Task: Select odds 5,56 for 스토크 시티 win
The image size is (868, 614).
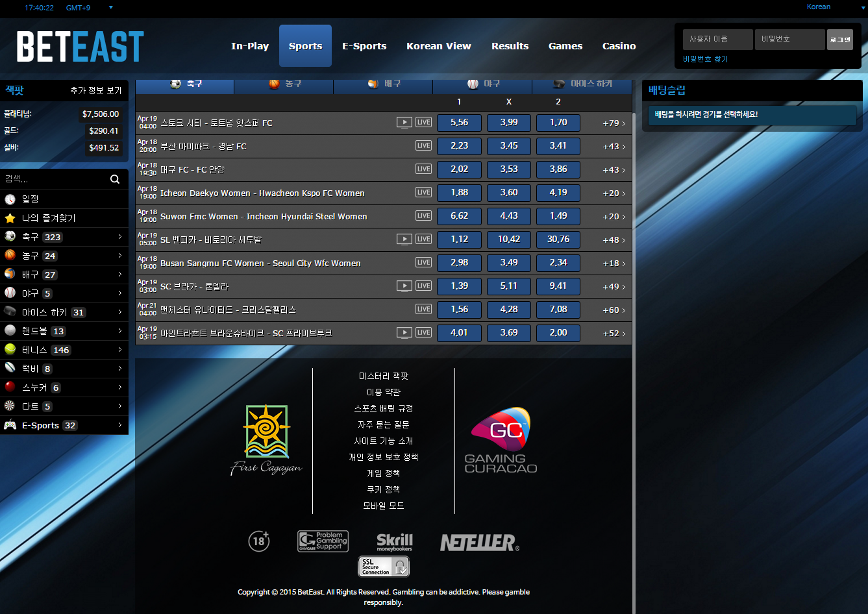Action: tap(459, 123)
